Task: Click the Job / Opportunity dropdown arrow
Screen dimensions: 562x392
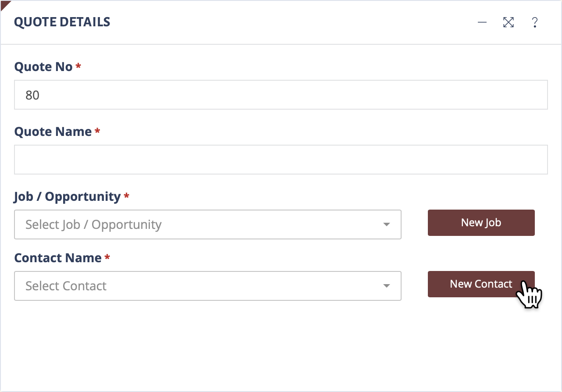Action: (x=386, y=225)
